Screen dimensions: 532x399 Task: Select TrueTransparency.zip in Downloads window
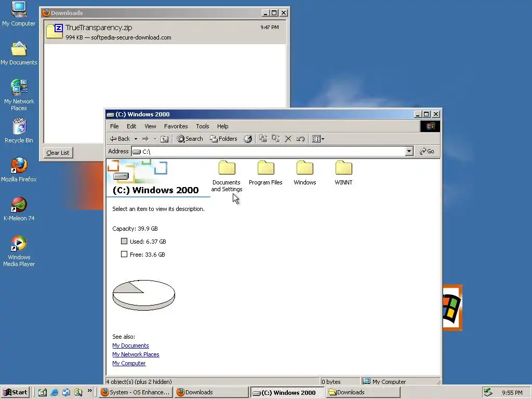click(x=165, y=32)
